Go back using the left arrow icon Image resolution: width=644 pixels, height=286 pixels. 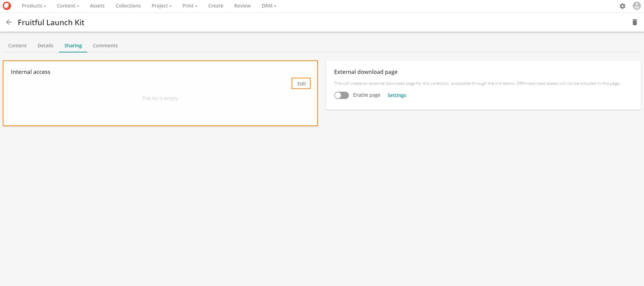[9, 22]
